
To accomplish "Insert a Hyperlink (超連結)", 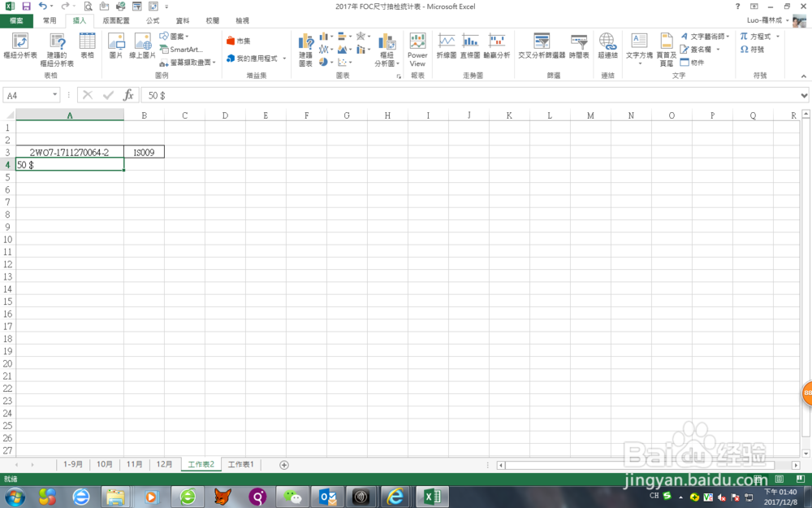I will pyautogui.click(x=607, y=46).
